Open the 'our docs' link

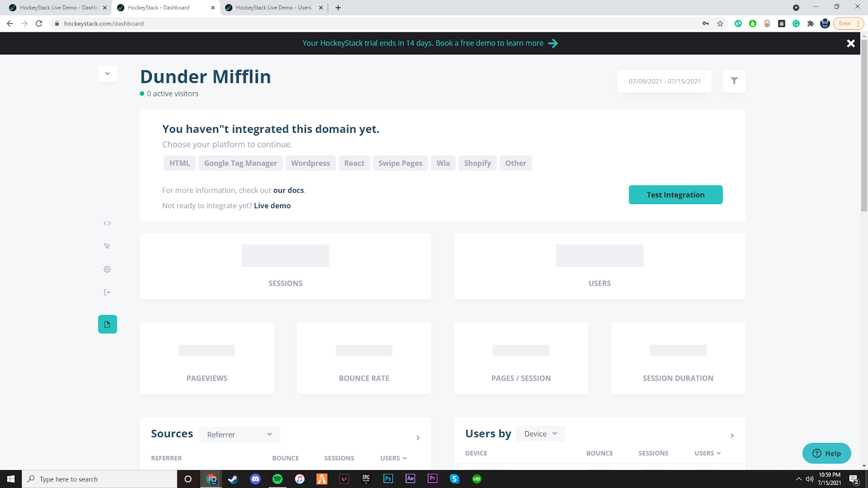coord(289,190)
